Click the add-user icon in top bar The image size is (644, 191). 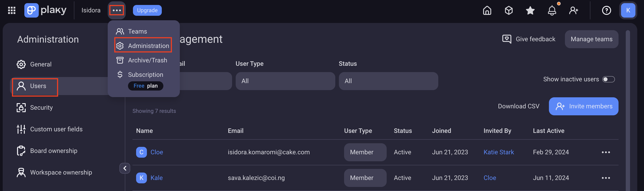(x=573, y=10)
